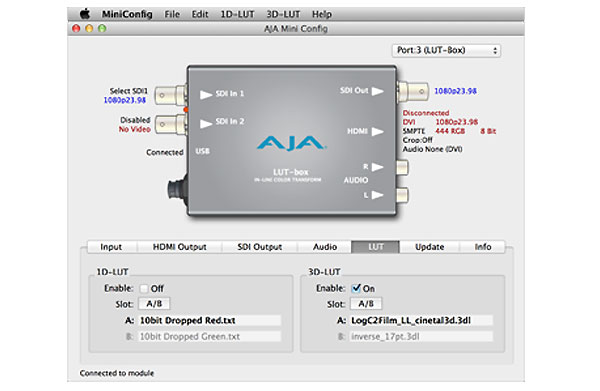Click the Connected USB status label
600x391 pixels.
click(165, 152)
